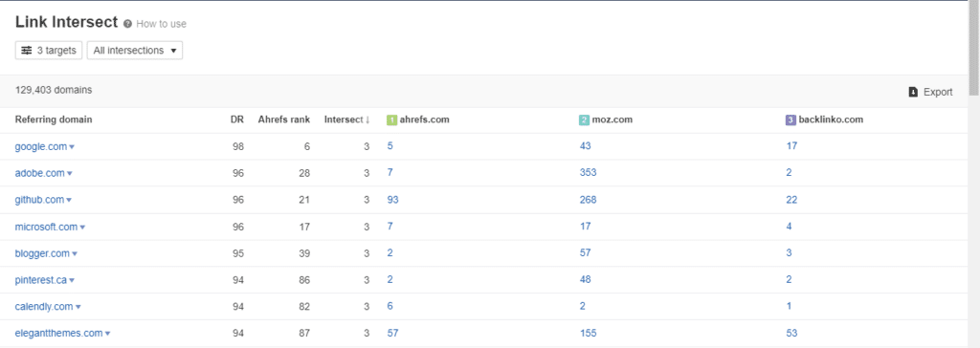Click the moz.com column header
The width and height of the screenshot is (980, 348).
click(612, 120)
